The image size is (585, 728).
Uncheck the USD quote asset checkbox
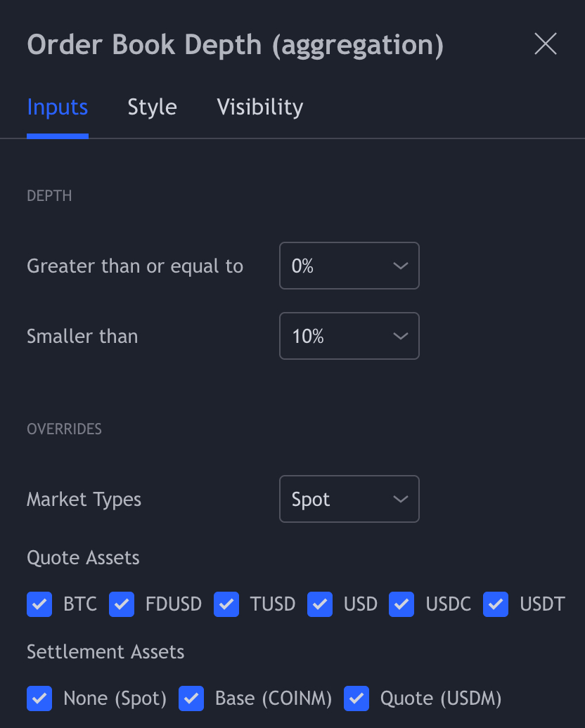tap(320, 604)
